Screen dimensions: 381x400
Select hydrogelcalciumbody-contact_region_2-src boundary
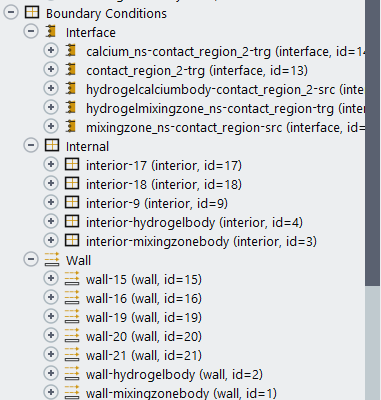pos(225,90)
